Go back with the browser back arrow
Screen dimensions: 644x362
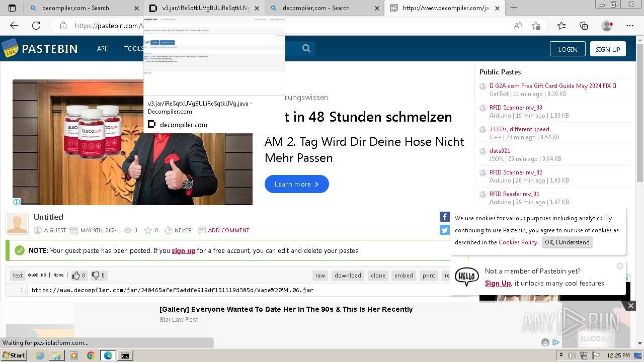click(x=14, y=26)
